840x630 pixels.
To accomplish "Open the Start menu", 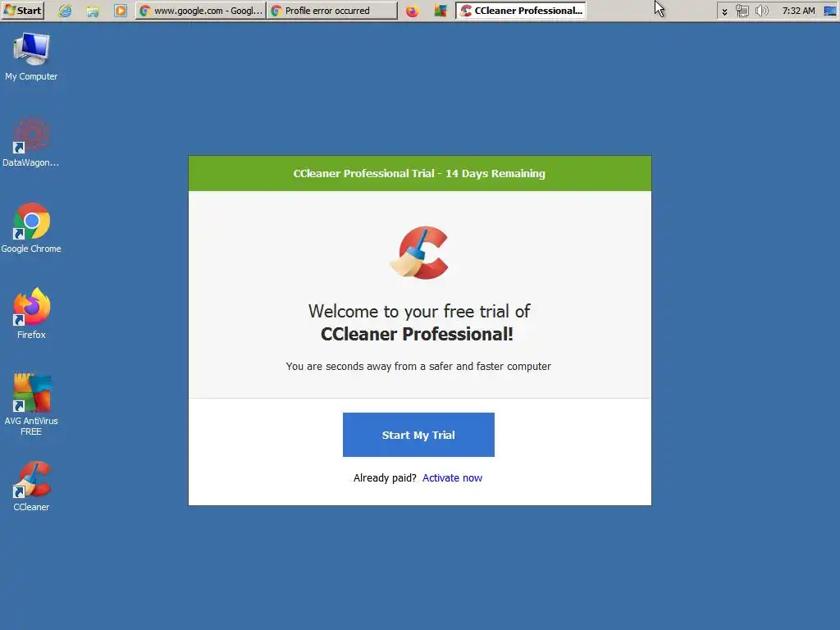I will click(x=22, y=10).
